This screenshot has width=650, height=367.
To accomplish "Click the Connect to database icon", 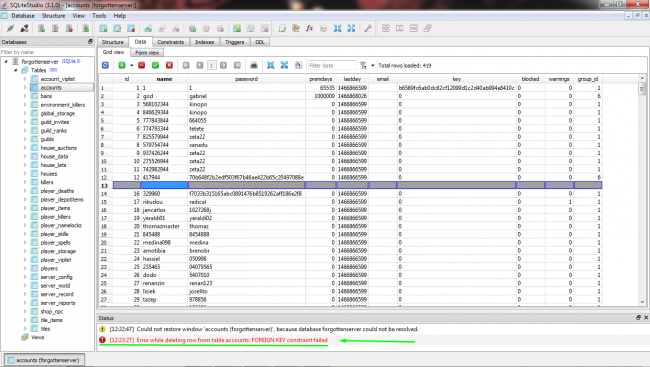I will click(x=10, y=28).
